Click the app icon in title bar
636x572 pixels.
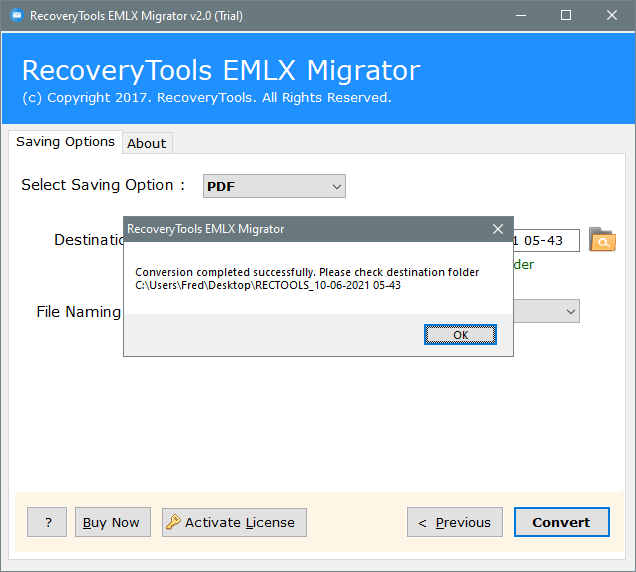pos(17,15)
